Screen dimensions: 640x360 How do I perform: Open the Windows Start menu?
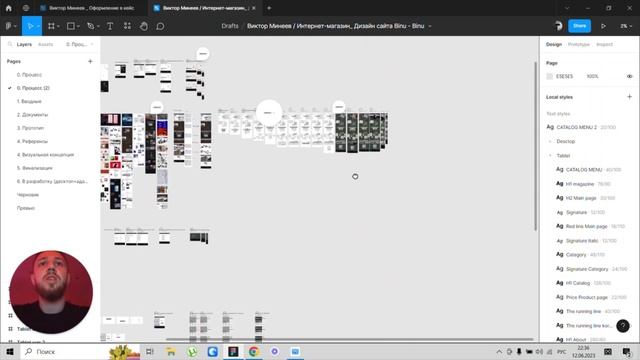tap(10, 351)
